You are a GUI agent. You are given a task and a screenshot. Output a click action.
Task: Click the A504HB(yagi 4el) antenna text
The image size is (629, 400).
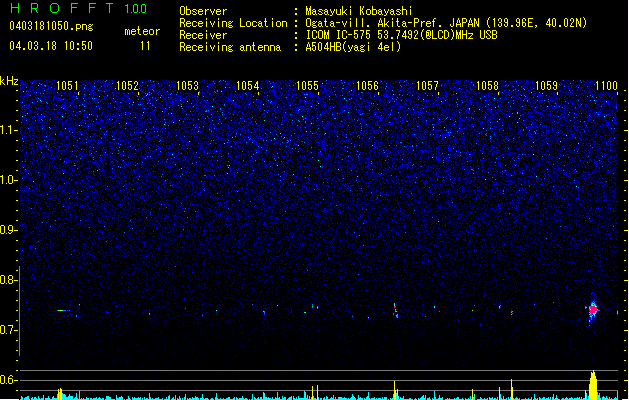[x=353, y=47]
